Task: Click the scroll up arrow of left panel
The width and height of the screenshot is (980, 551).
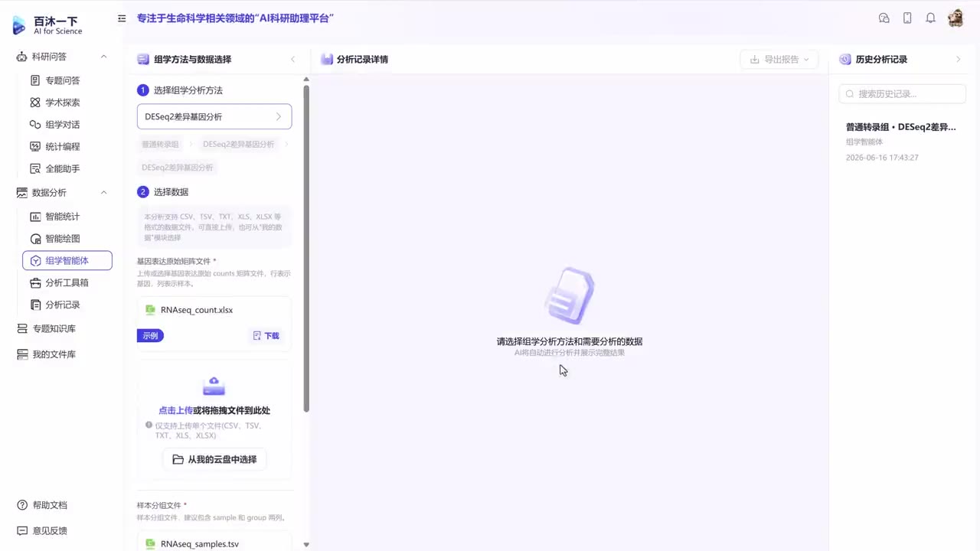Action: coord(306,79)
